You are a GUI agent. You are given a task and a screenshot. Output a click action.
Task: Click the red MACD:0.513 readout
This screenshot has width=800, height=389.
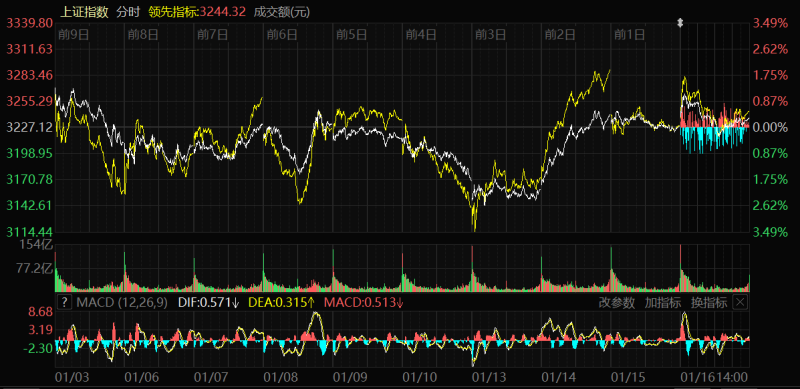click(x=364, y=303)
